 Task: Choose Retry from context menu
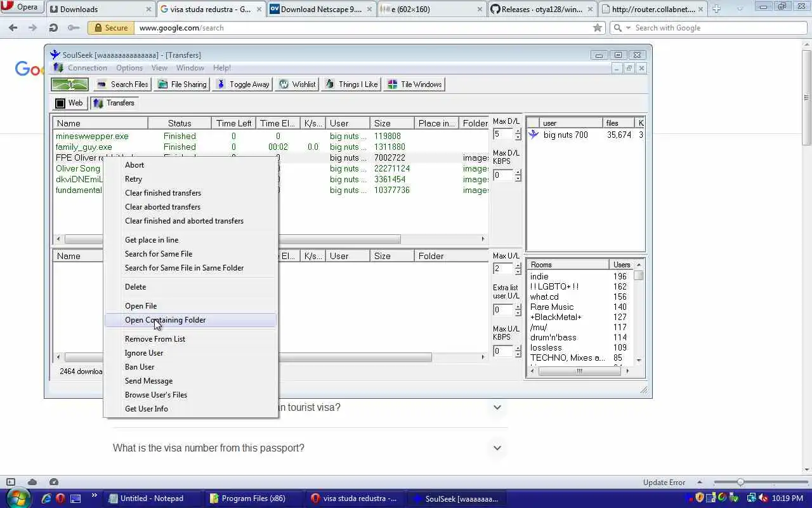click(190, 179)
